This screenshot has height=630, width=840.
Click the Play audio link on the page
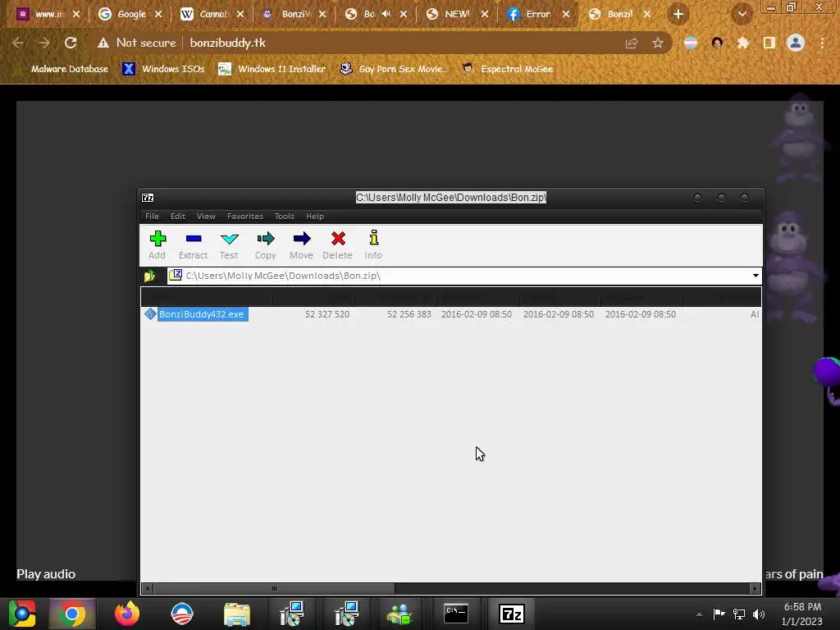point(46,574)
